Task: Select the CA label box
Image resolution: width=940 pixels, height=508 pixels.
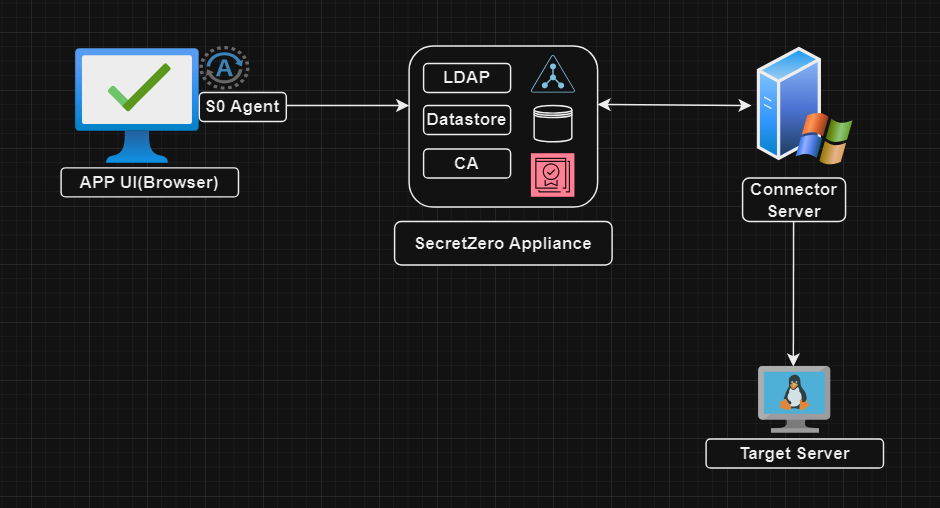Action: (467, 164)
